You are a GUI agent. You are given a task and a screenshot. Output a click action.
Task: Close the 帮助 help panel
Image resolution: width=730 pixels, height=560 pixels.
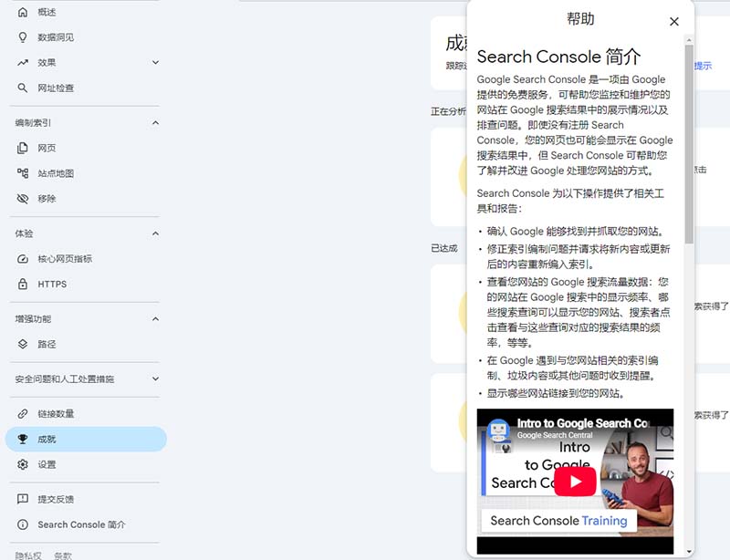click(673, 21)
